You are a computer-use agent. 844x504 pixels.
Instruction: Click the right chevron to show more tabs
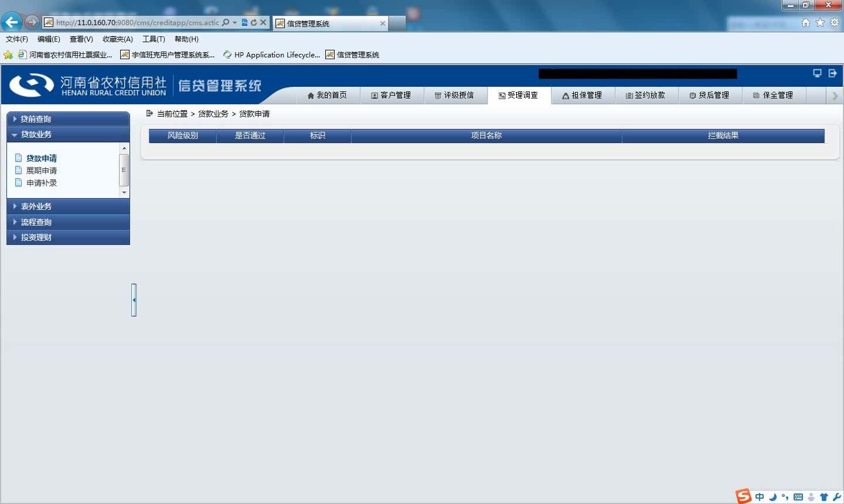pyautogui.click(x=835, y=96)
